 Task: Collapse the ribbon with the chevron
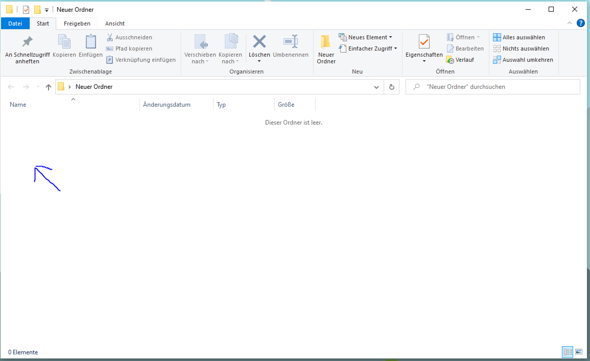pos(569,23)
